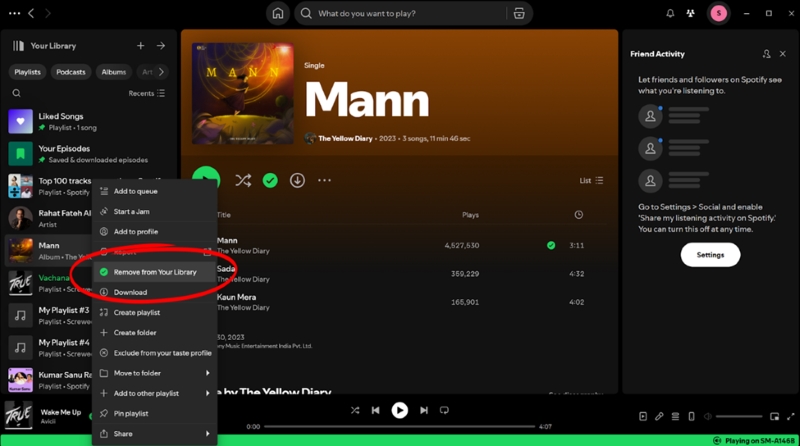Screen dimensions: 800x446
Task: Switch the List view option
Action: (591, 180)
